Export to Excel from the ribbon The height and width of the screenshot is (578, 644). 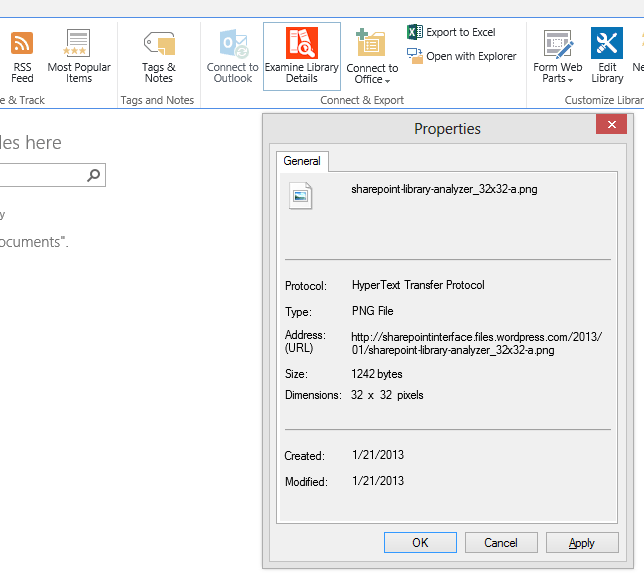(451, 32)
